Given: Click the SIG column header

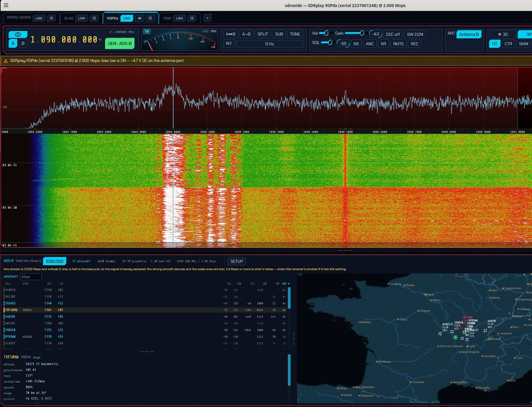Looking at the screenshot, I should point(229,284).
